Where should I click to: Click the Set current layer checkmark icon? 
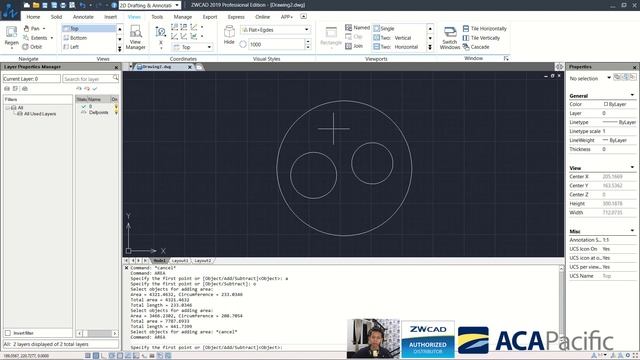[95, 89]
